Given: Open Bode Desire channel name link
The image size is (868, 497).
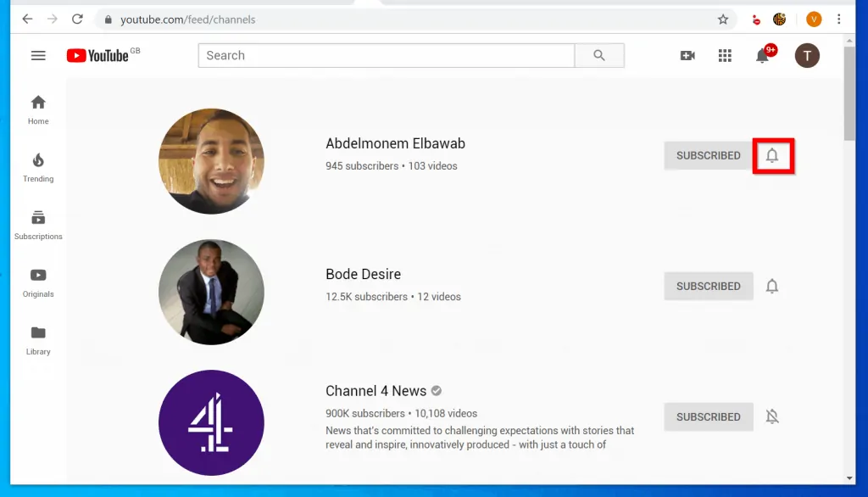Looking at the screenshot, I should click(363, 275).
